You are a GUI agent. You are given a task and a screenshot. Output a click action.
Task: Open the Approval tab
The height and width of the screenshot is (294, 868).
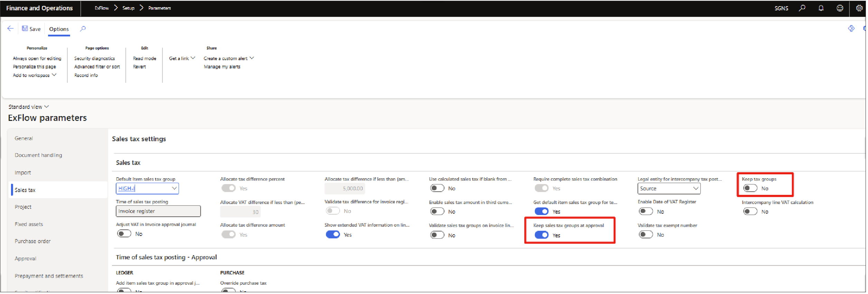point(26,259)
